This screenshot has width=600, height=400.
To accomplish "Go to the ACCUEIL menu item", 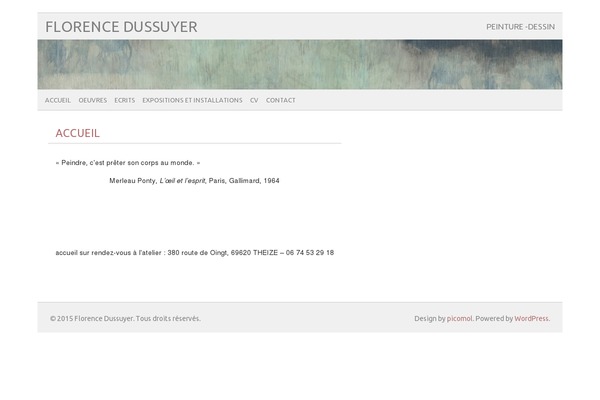I will pyautogui.click(x=58, y=100).
